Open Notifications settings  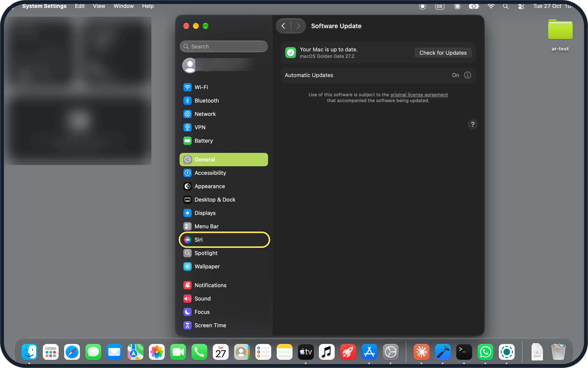[x=224, y=285]
